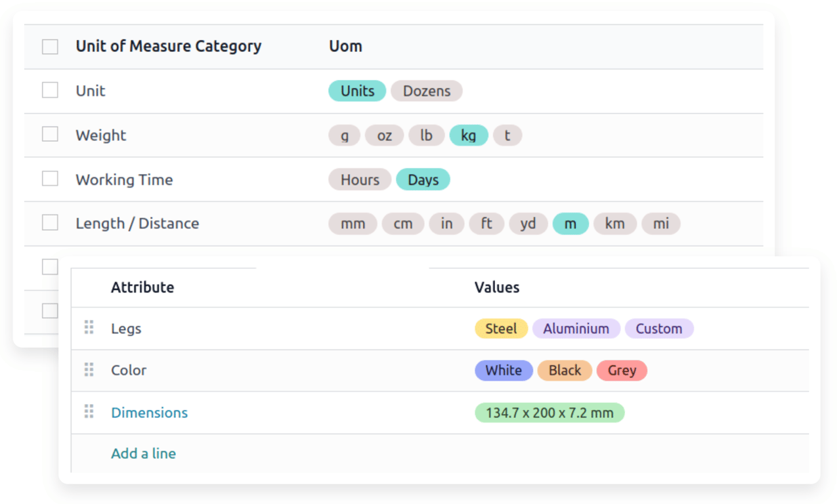
Task: Click the 134.7 x 200 x 7.2 mm value
Action: pyautogui.click(x=549, y=412)
